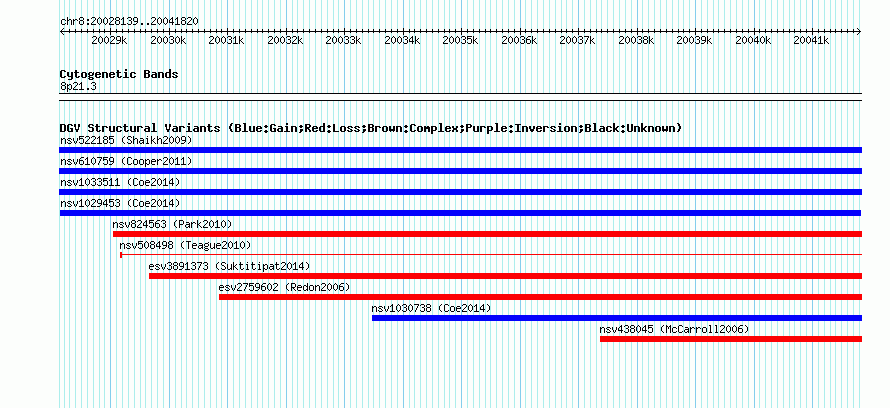Click the nsv508498 (Teague2010) label
Viewport: 890px width, 408px height.
(185, 245)
